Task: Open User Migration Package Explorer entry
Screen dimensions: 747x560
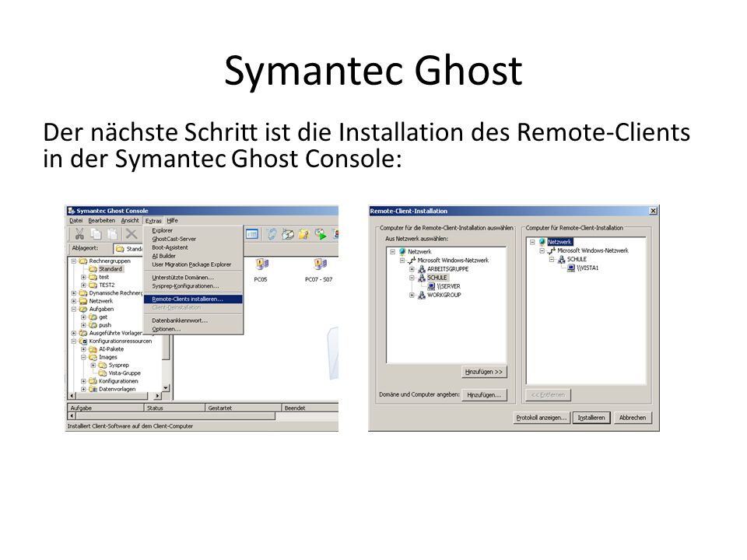Action: (x=193, y=264)
